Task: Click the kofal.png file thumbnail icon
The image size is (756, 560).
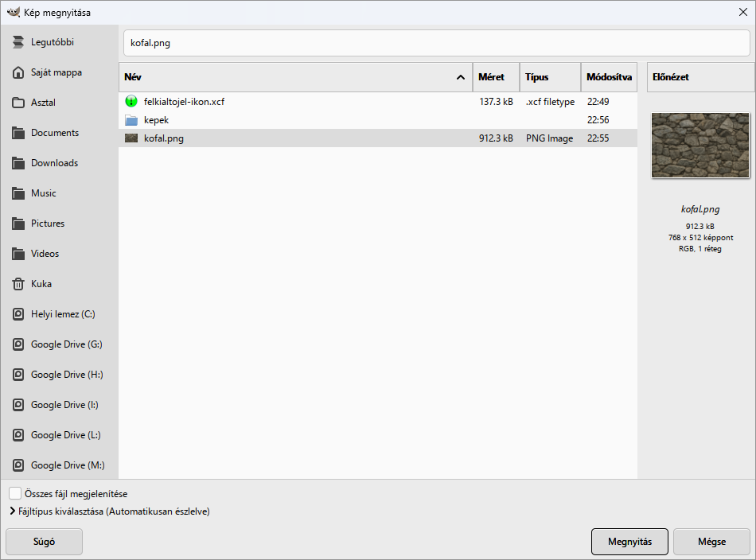Action: tap(131, 138)
